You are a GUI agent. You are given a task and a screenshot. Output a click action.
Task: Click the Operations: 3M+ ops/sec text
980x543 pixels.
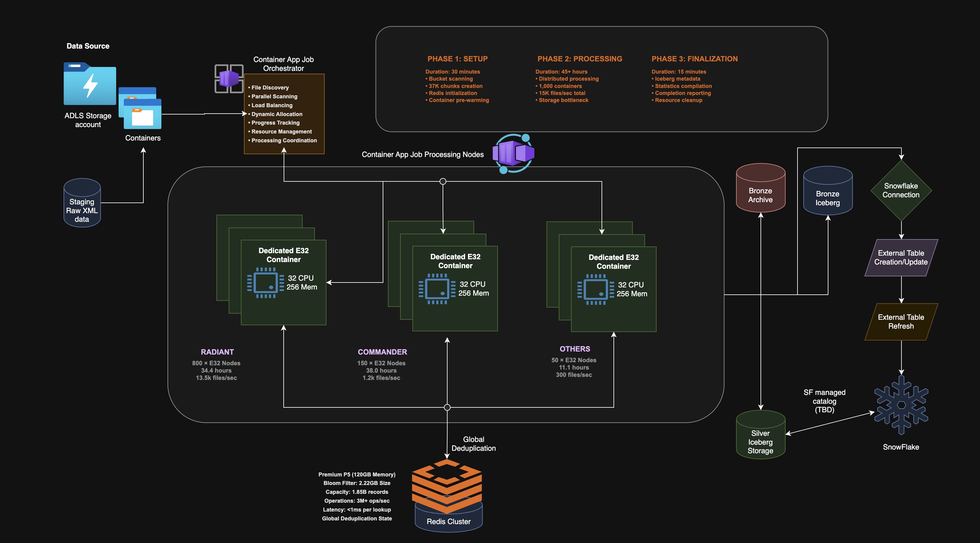[357, 501]
